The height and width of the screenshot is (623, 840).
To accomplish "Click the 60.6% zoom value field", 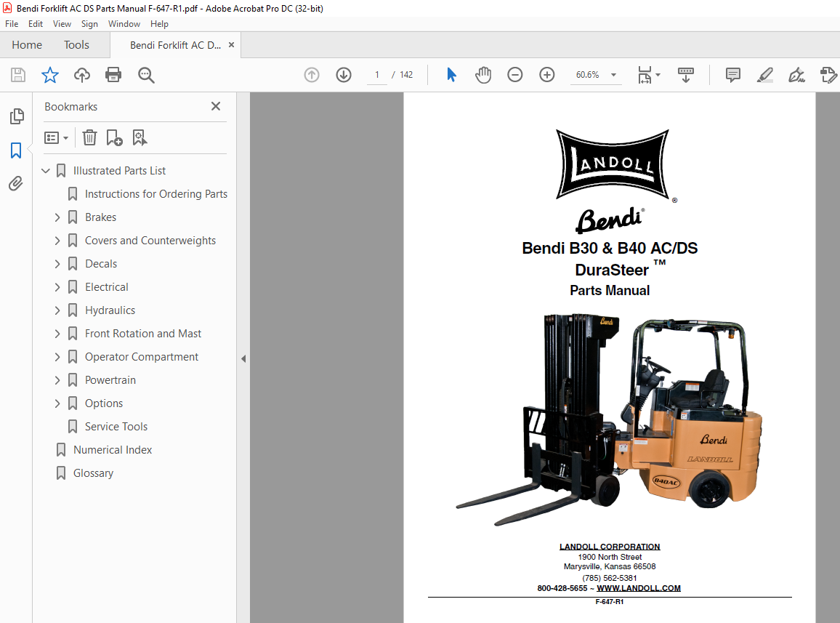I will (588, 75).
